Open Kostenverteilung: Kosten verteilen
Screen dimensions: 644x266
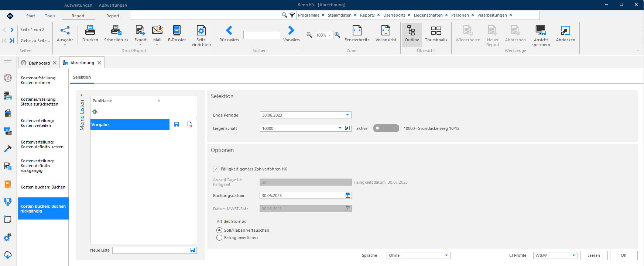click(37, 123)
